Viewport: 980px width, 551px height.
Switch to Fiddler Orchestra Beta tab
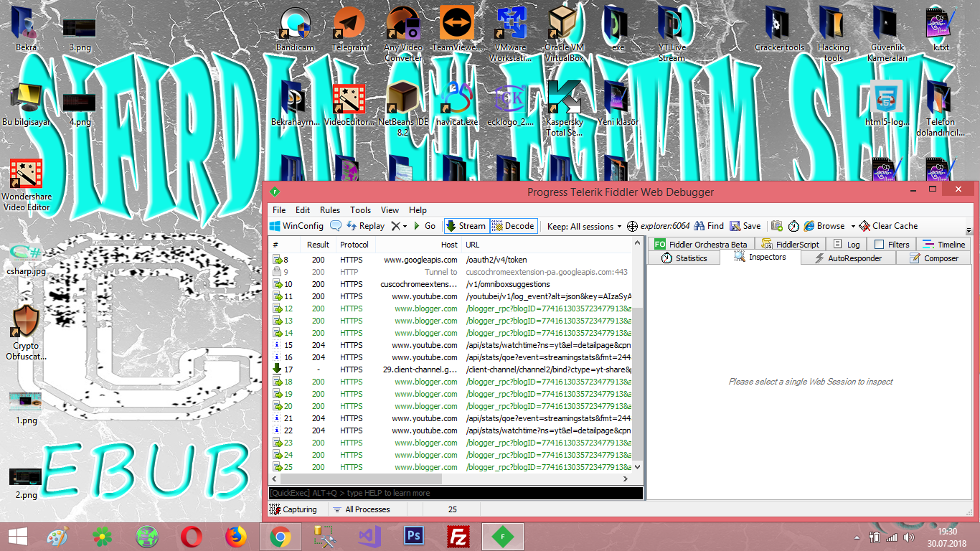701,245
